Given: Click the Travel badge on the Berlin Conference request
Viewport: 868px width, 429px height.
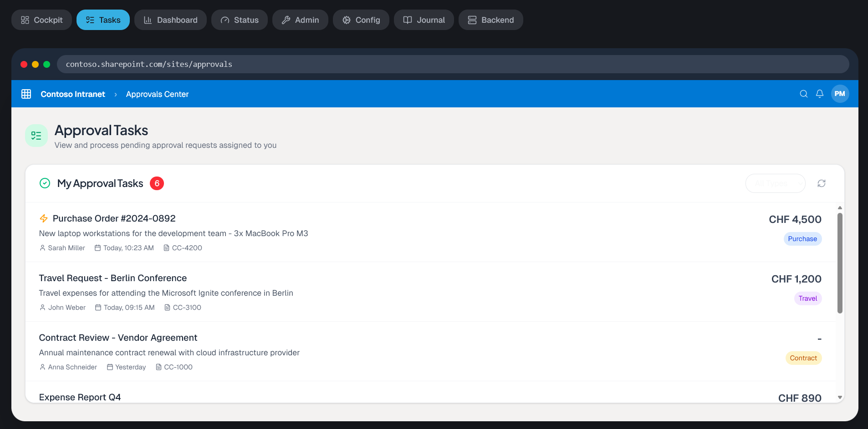Looking at the screenshot, I should point(808,298).
